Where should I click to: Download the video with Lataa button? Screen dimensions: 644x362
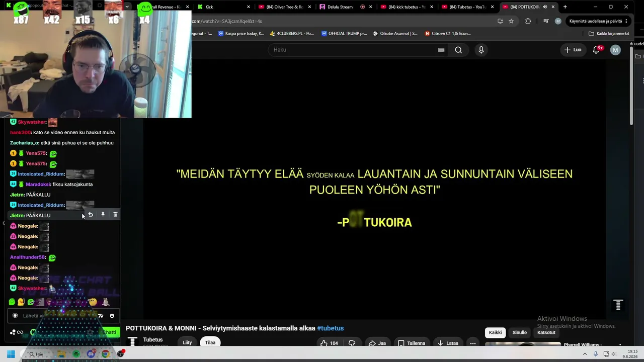point(449,343)
